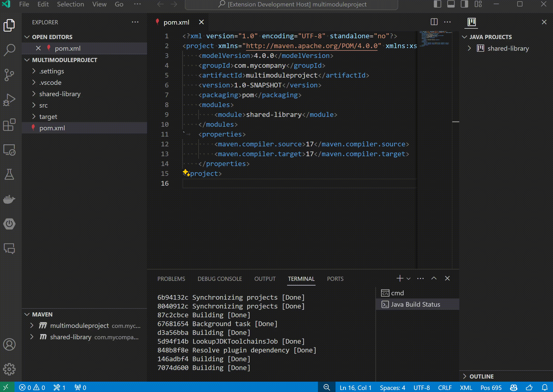Image resolution: width=553 pixels, height=392 pixels.
Task: Switch to the PROBLEMS tab
Action: coord(171,279)
